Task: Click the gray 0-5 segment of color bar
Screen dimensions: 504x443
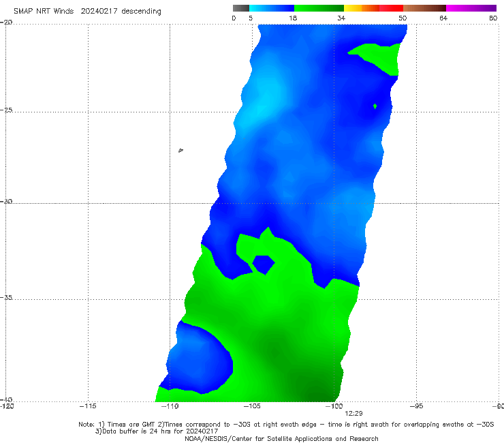Action: coord(241,8)
